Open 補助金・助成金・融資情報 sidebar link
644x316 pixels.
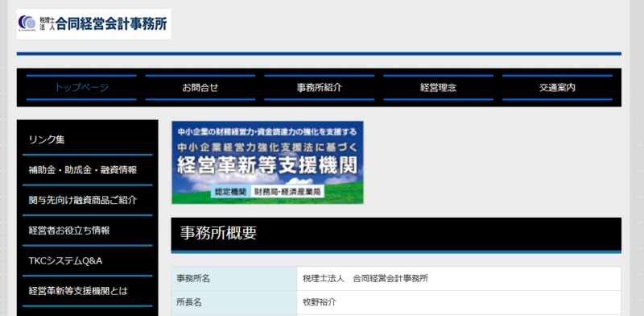click(88, 170)
